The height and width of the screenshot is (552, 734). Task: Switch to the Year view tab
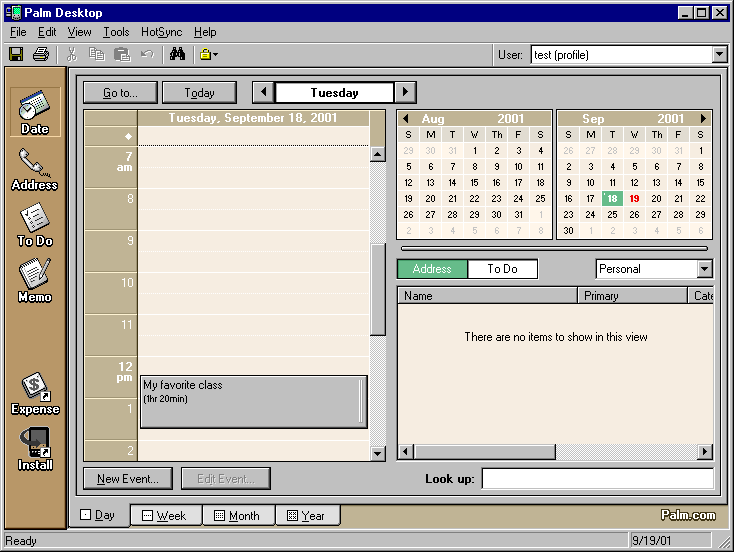[307, 515]
